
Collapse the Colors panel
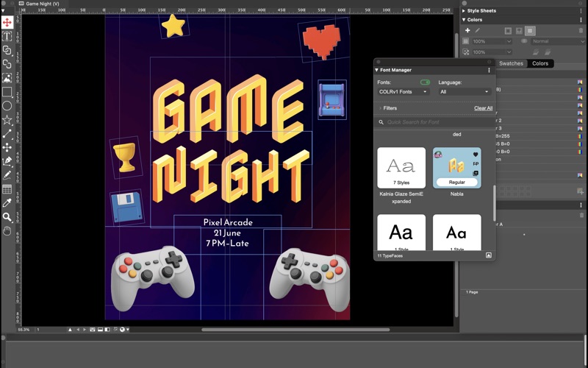(464, 20)
